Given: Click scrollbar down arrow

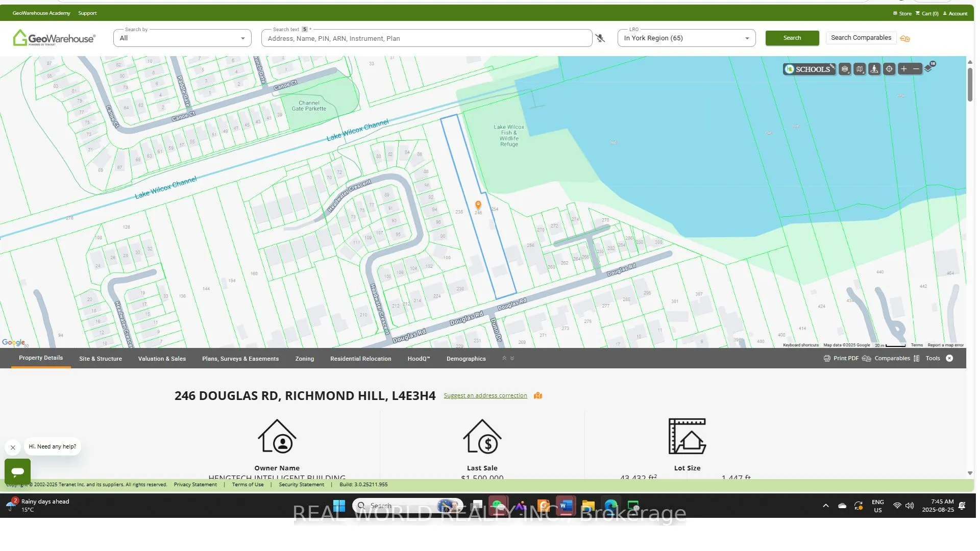Looking at the screenshot, I should 970,473.
